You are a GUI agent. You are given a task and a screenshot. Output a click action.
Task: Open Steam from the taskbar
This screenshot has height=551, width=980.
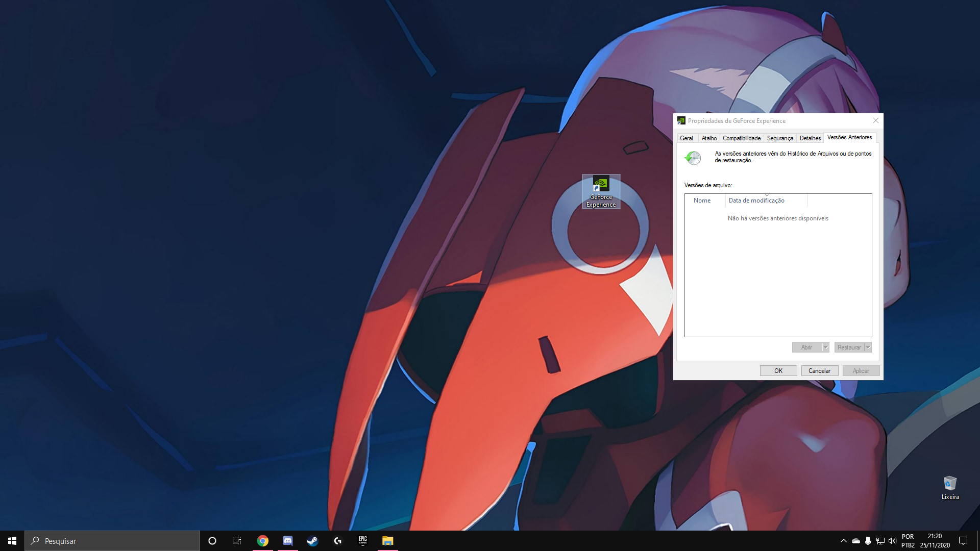point(312,541)
